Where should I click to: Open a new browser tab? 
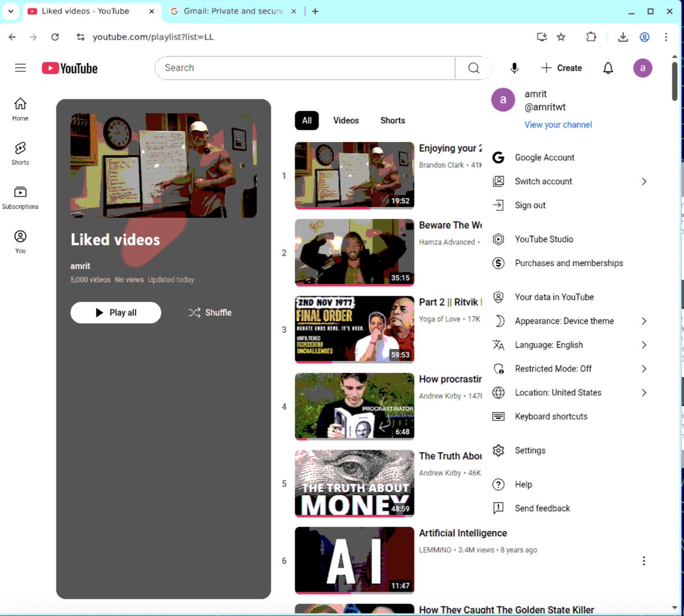tap(315, 11)
